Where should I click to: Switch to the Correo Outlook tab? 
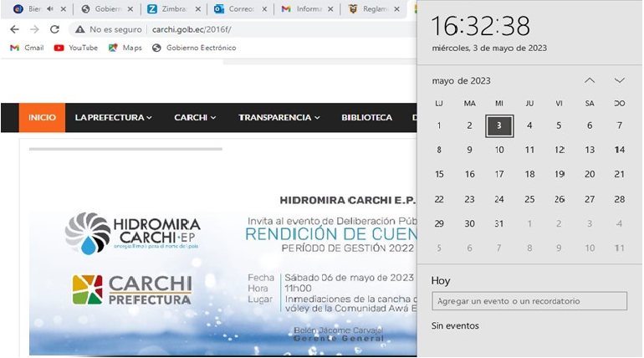238,9
